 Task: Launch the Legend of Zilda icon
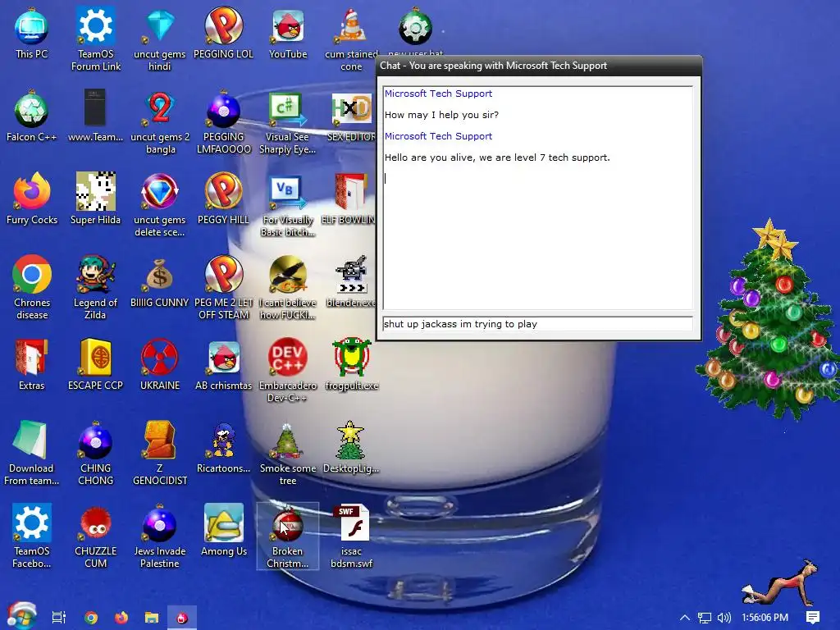pyautogui.click(x=95, y=287)
